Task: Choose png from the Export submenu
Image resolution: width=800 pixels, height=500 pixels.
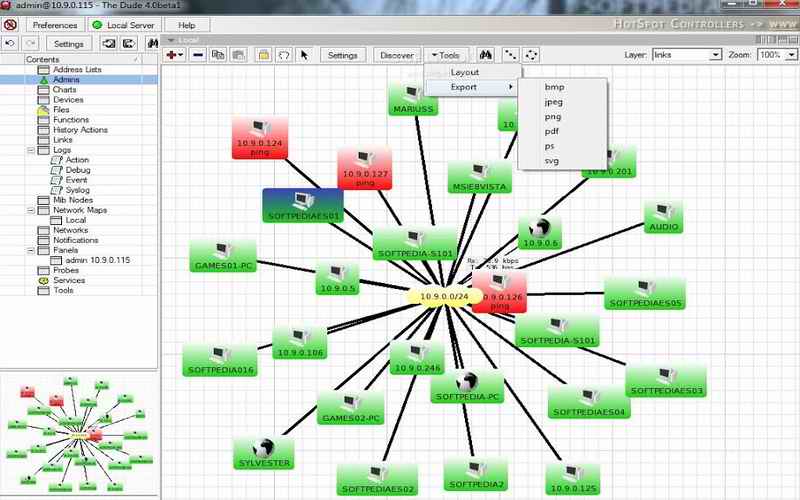Action: click(x=553, y=116)
